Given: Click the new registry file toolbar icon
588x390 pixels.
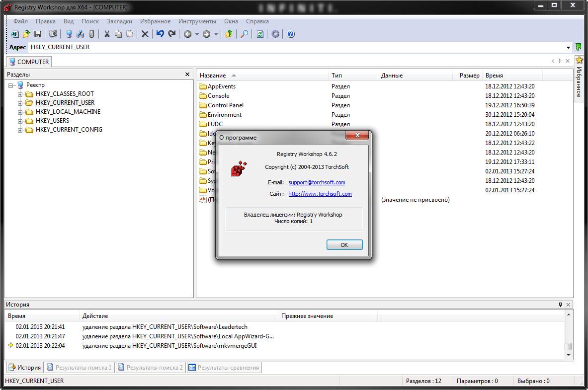Looking at the screenshot, I should pyautogui.click(x=14, y=34).
